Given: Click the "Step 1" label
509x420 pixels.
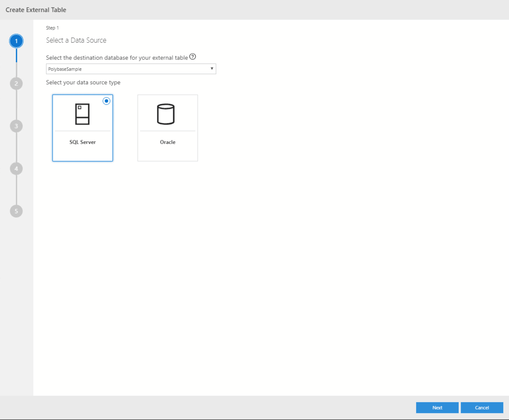Looking at the screenshot, I should (x=52, y=28).
